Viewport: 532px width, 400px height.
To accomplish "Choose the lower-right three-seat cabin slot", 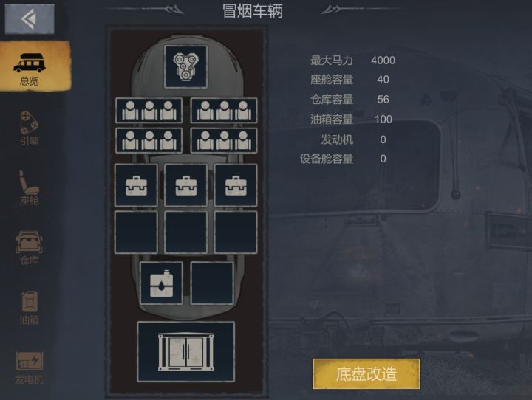I will pos(224,140).
